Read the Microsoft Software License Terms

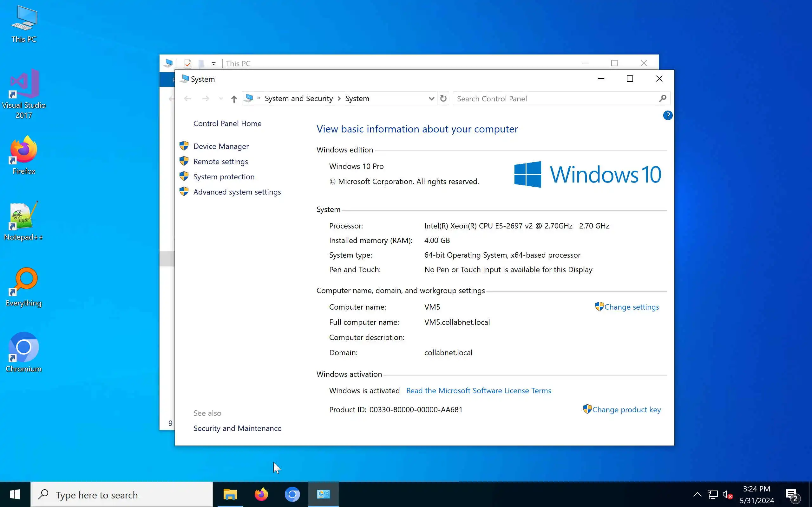[478, 391]
